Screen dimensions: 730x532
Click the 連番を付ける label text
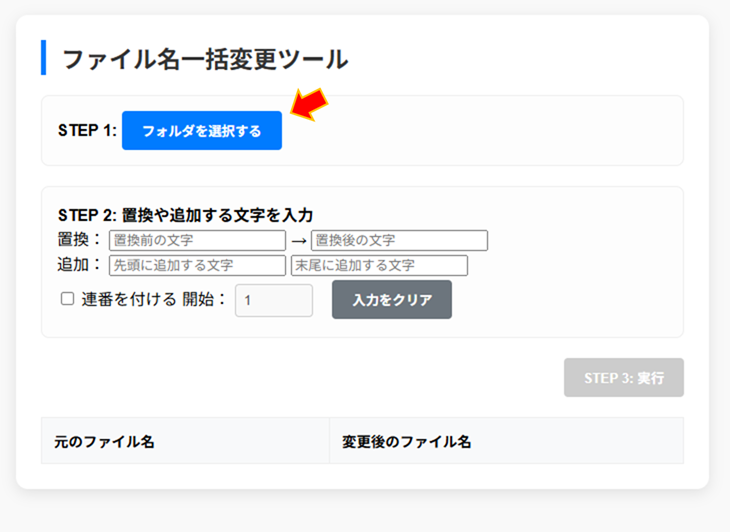tap(128, 299)
